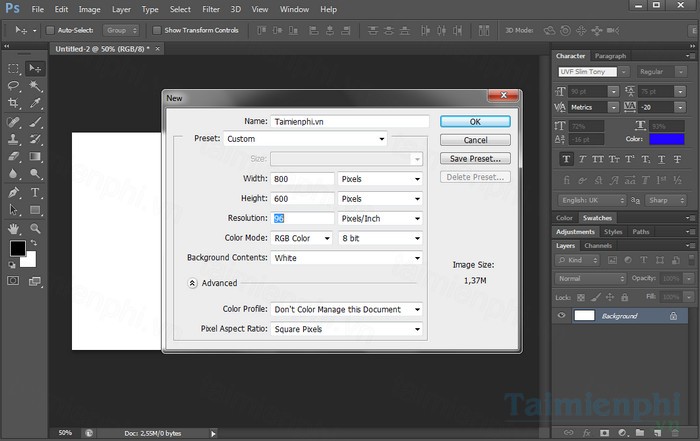This screenshot has height=441, width=700.
Task: Swap foreground and background colors icon
Action: pos(34,243)
